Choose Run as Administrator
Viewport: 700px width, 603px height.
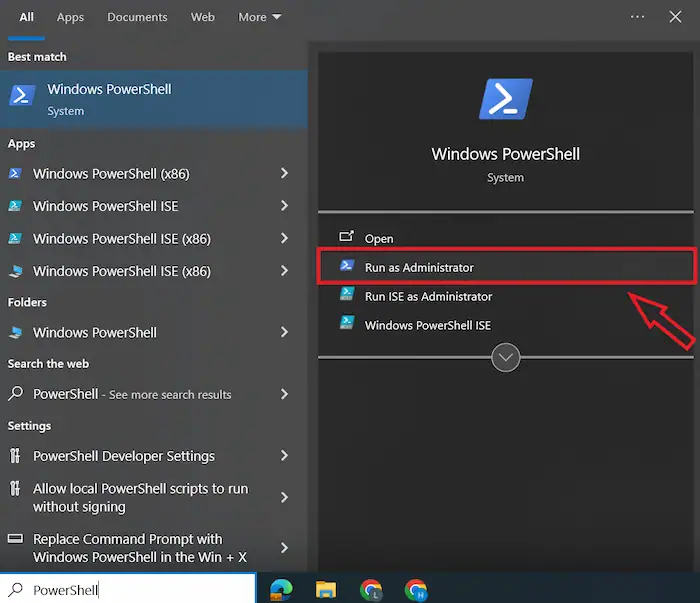(x=419, y=267)
